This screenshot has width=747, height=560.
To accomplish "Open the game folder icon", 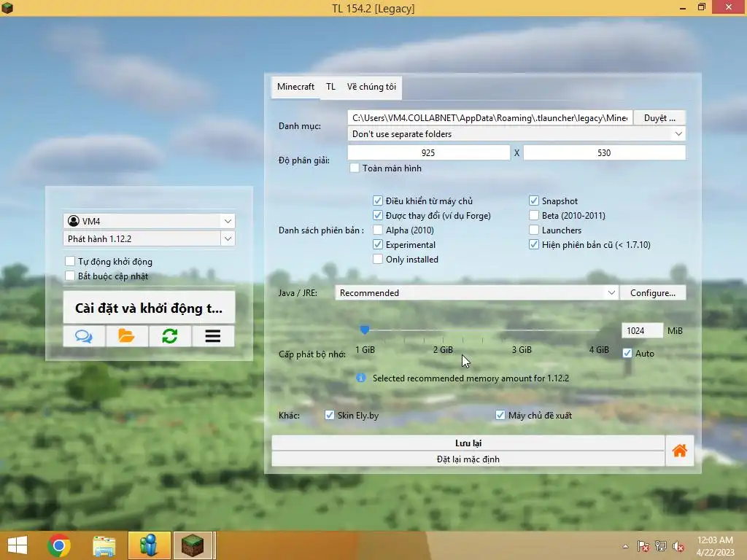I will pos(126,336).
